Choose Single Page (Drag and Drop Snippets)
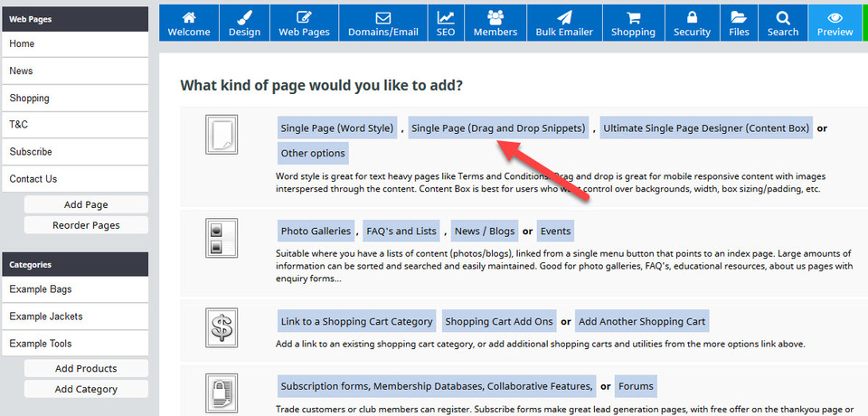Image resolution: width=868 pixels, height=416 pixels. point(498,128)
